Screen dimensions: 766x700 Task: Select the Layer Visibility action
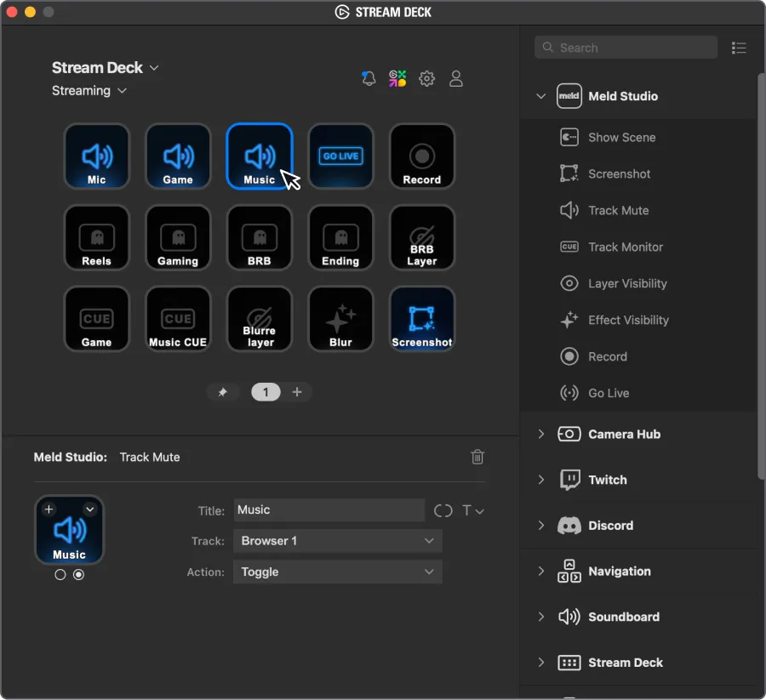(x=626, y=283)
